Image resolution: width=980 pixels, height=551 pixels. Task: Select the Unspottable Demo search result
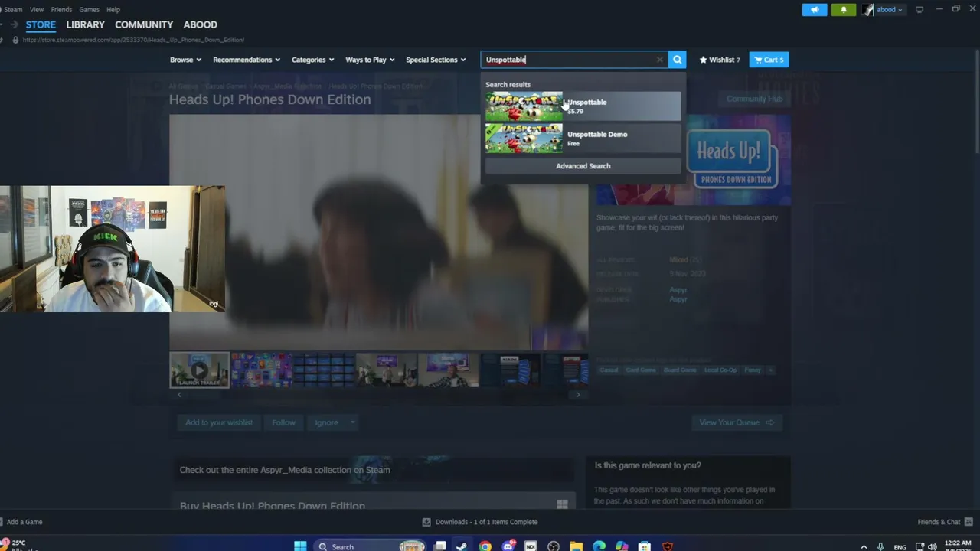click(x=583, y=139)
